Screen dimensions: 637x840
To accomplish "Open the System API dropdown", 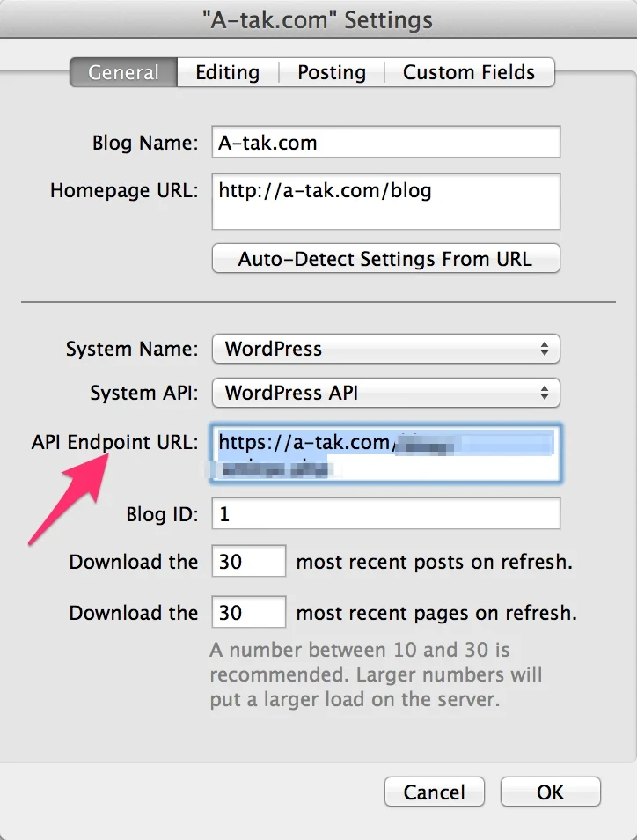I will [x=386, y=393].
